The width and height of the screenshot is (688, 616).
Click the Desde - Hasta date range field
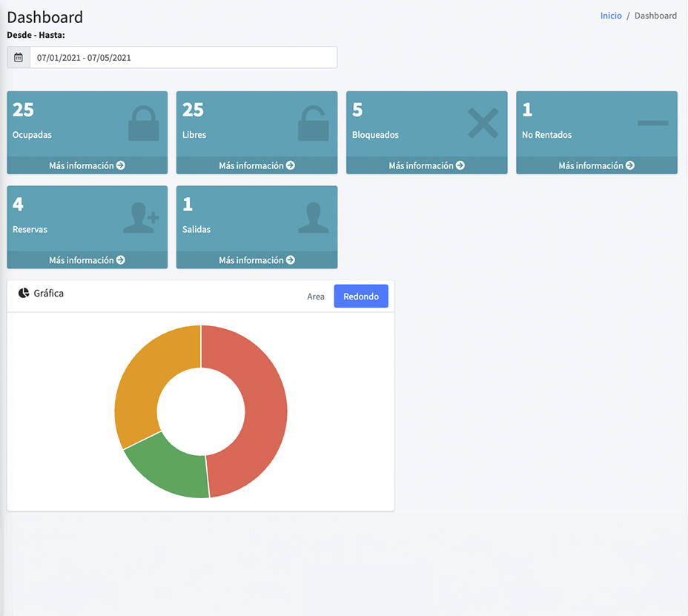click(183, 58)
